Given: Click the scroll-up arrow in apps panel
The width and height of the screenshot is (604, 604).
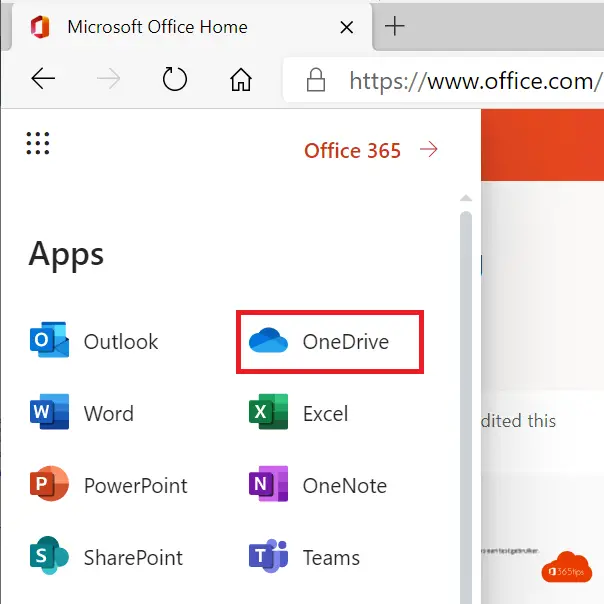Looking at the screenshot, I should coord(466,198).
